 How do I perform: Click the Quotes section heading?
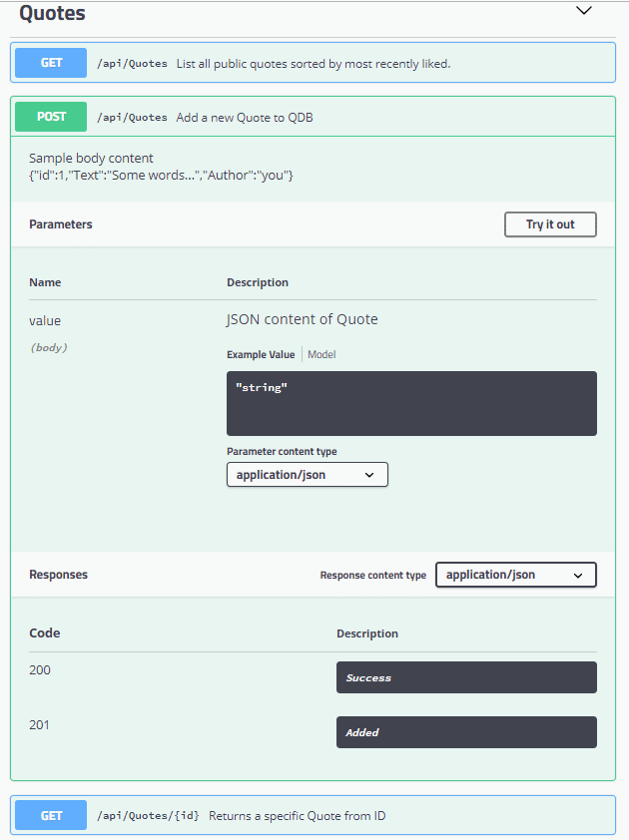(x=52, y=14)
